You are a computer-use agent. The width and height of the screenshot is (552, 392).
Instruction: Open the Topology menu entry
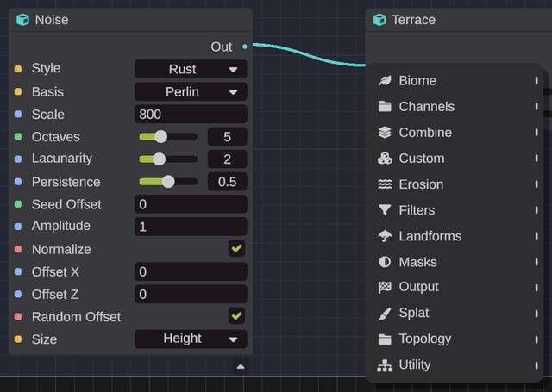tap(457, 339)
